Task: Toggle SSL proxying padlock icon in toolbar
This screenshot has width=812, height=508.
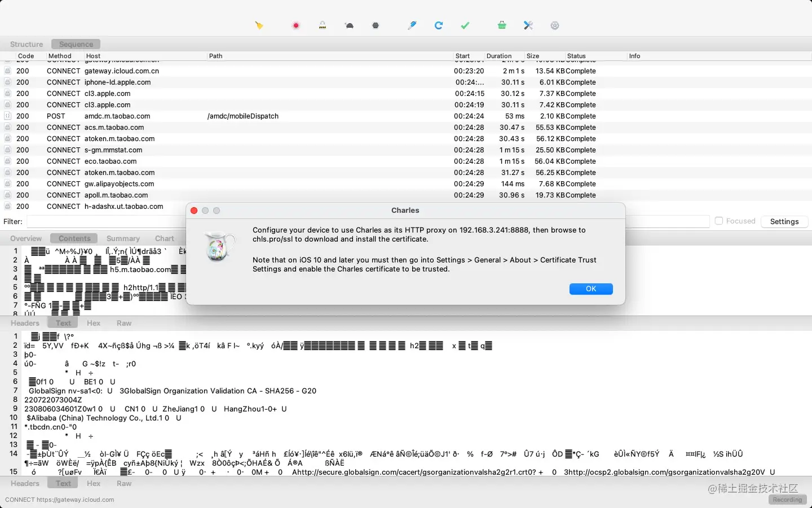Action: tap(323, 25)
